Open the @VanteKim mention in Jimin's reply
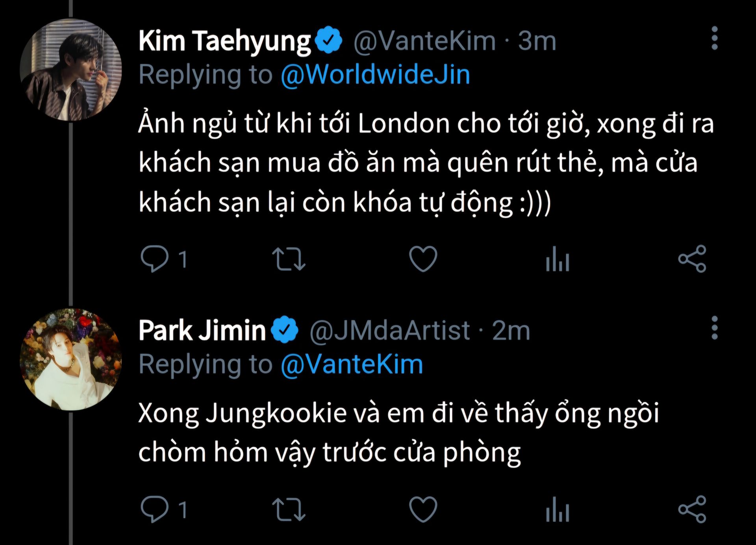This screenshot has height=545, width=756. coord(352,364)
